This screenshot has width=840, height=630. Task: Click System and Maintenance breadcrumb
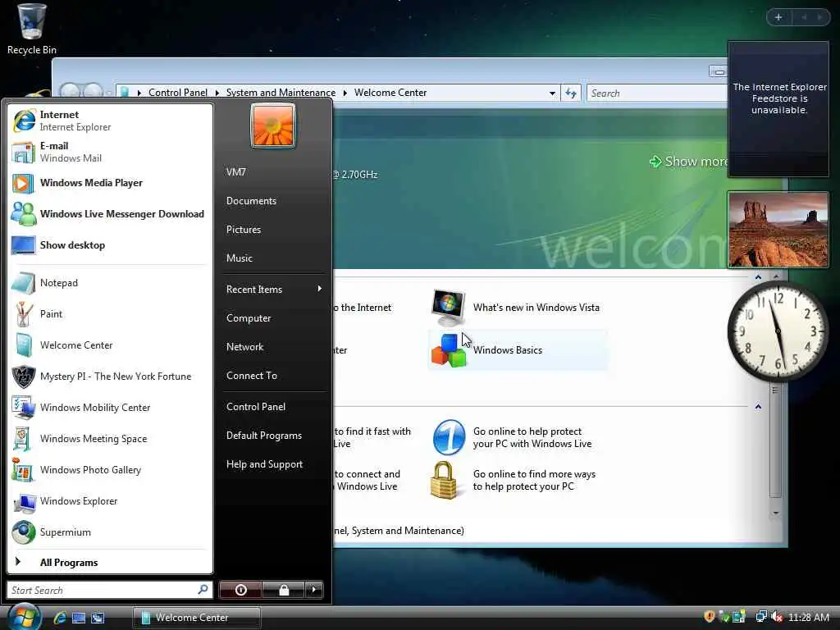point(281,93)
